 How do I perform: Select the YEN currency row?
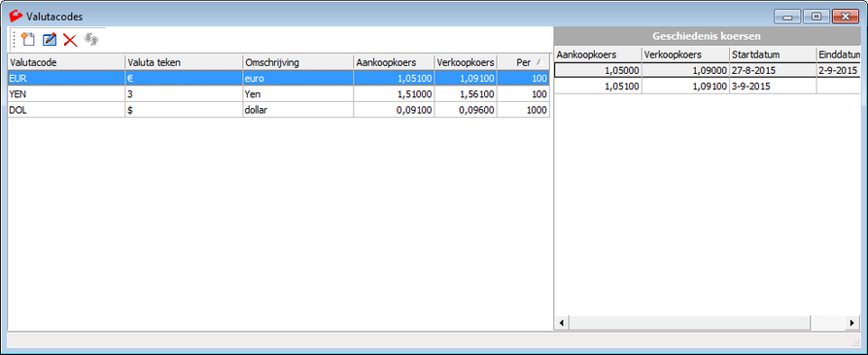point(278,94)
